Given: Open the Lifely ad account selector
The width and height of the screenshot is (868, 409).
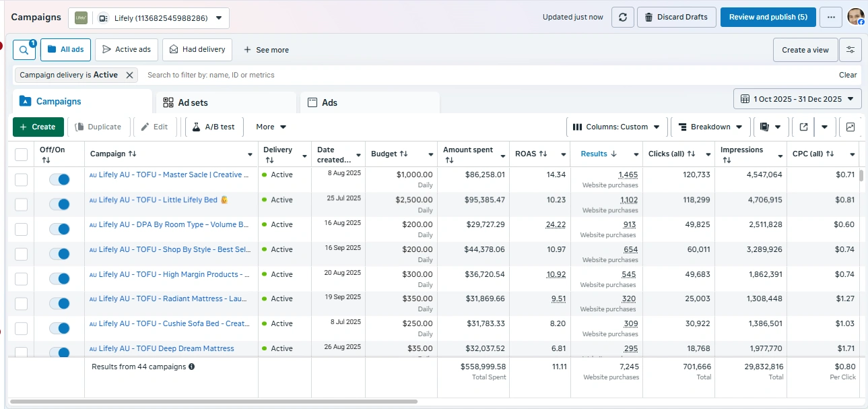Looking at the screenshot, I should point(149,18).
